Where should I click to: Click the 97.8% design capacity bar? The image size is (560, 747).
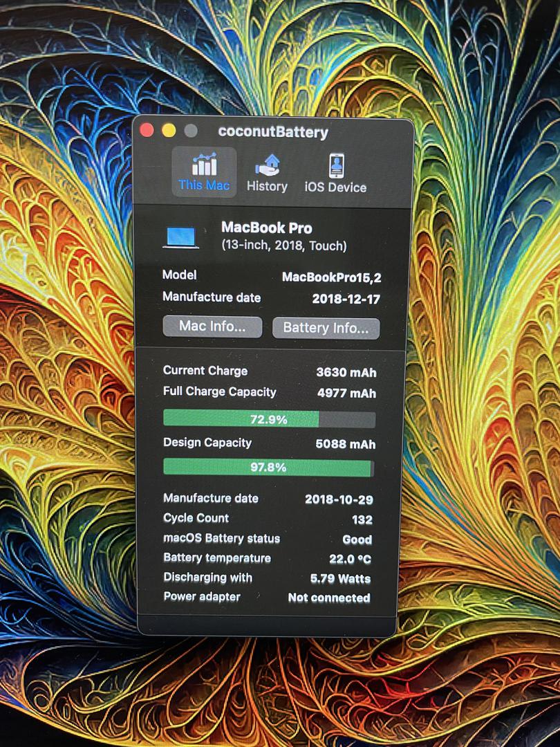click(268, 468)
